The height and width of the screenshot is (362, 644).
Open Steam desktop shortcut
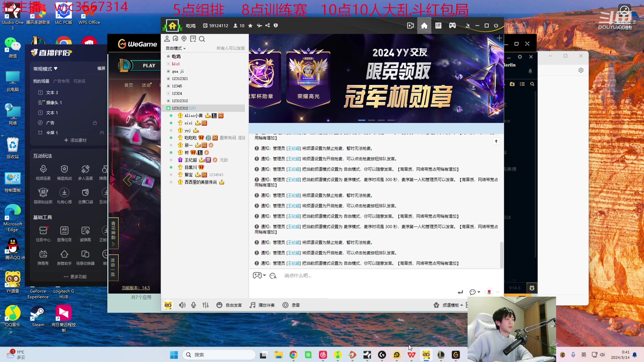pyautogui.click(x=38, y=316)
